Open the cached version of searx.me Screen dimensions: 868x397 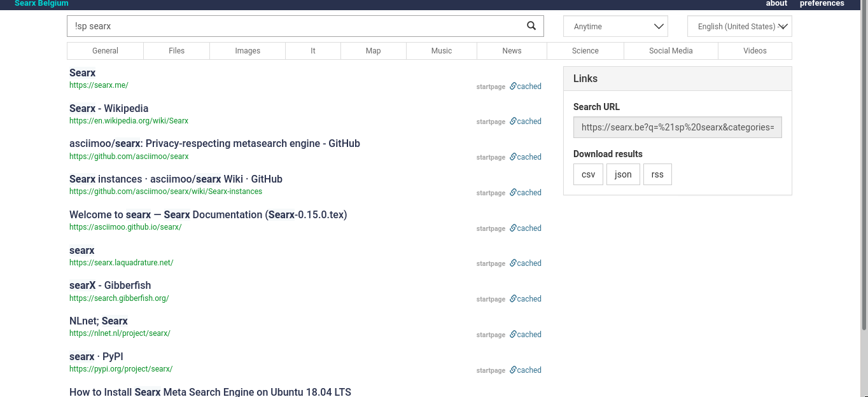(526, 86)
